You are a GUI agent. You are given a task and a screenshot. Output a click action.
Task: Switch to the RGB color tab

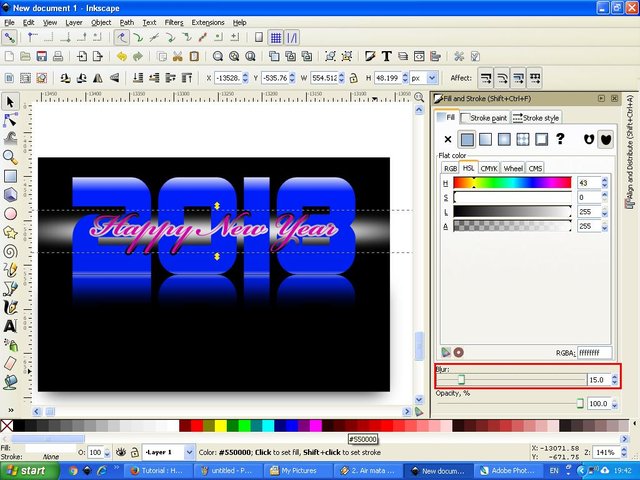point(450,168)
